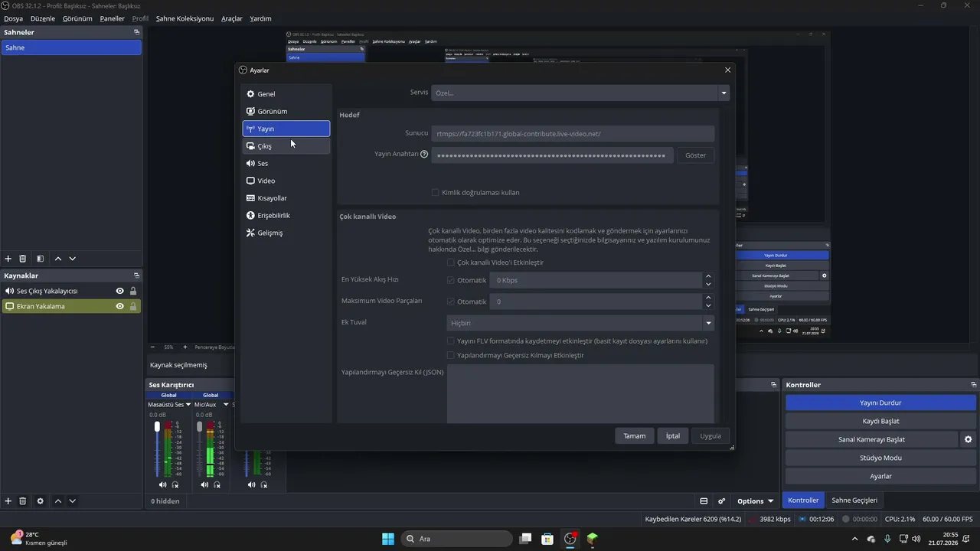Switch to the Sahne Geçişleri tab
The height and width of the screenshot is (551, 980).
pos(854,500)
